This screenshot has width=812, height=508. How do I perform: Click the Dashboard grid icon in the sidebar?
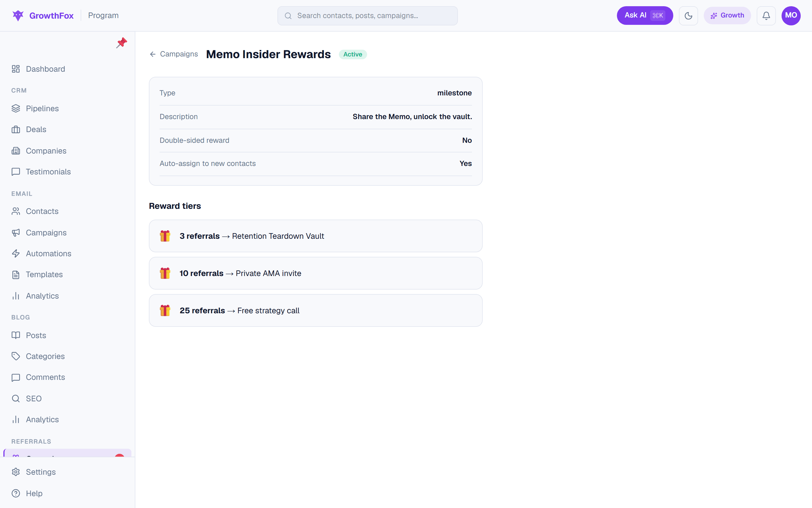[x=16, y=69]
